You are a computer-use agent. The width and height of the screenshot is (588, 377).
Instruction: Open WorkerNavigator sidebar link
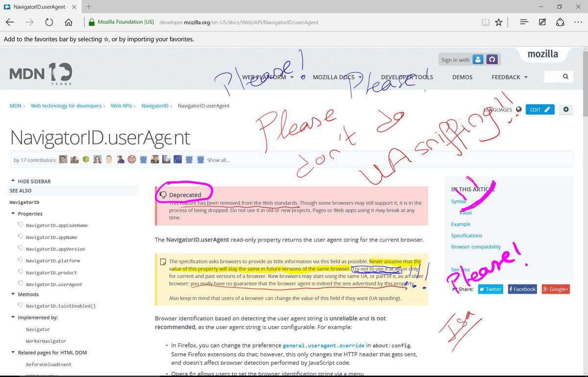coord(46,341)
